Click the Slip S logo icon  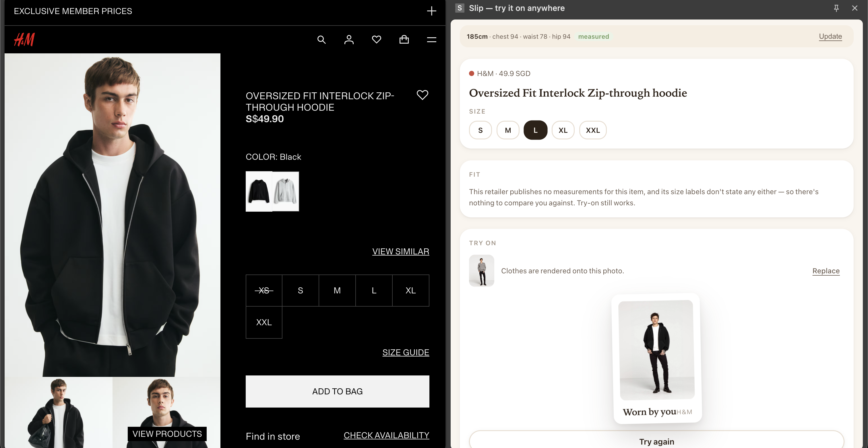pyautogui.click(x=460, y=8)
